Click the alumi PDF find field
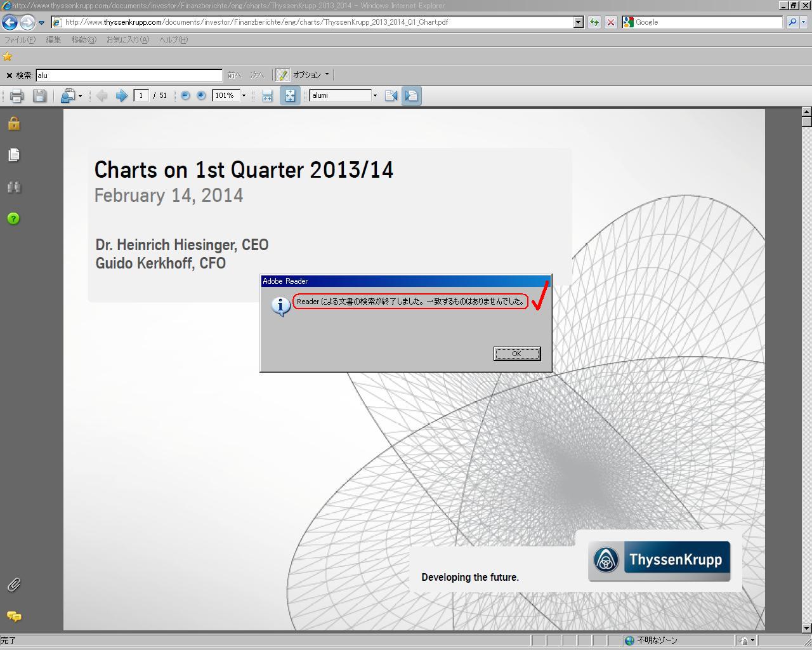Screen dimensions: 812x650 pos(340,95)
